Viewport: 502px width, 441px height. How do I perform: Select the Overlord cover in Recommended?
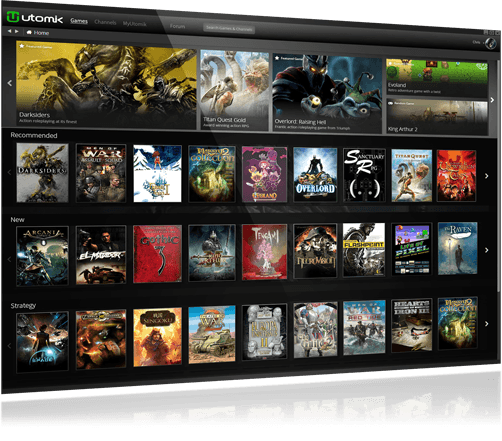315,175
